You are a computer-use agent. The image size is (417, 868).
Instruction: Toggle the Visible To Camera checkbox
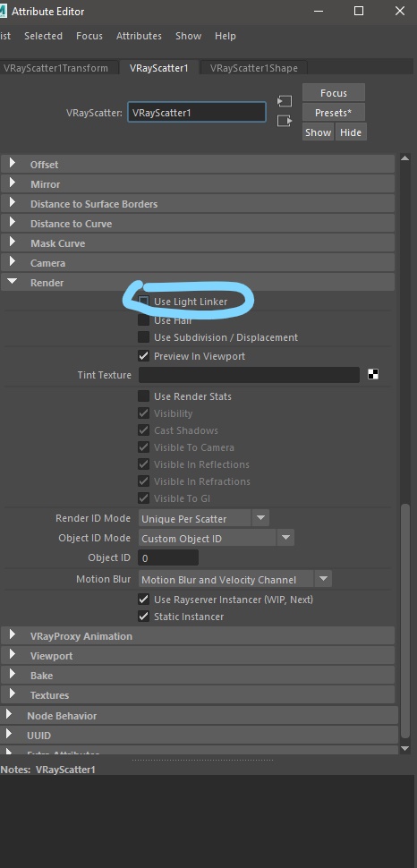(143, 447)
